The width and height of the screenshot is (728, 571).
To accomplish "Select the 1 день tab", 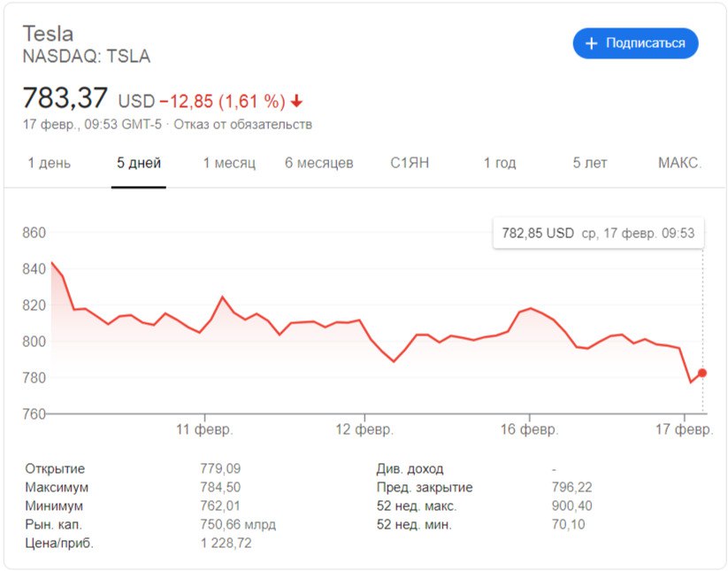I will pos(50,163).
